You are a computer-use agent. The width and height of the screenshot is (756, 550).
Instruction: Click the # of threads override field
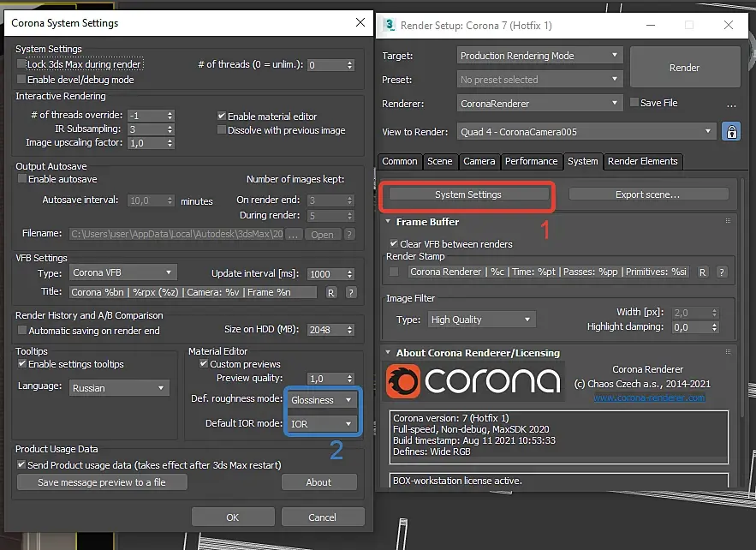coord(146,116)
